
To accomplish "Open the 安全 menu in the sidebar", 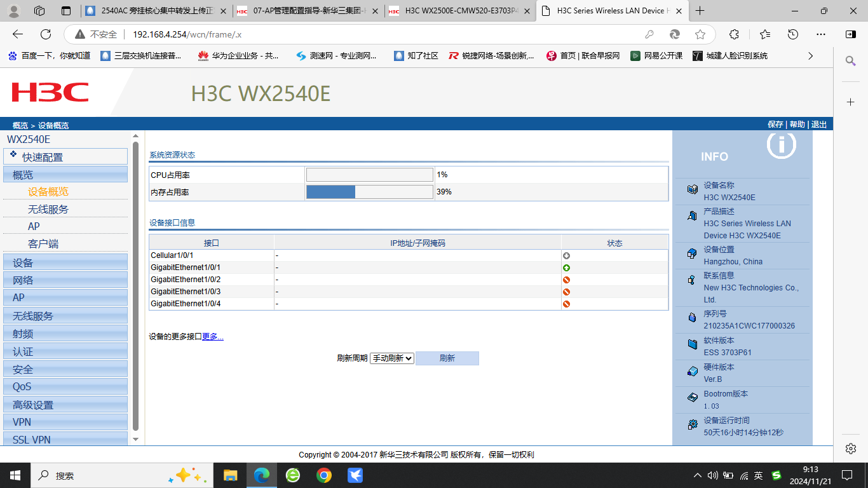I will [65, 369].
